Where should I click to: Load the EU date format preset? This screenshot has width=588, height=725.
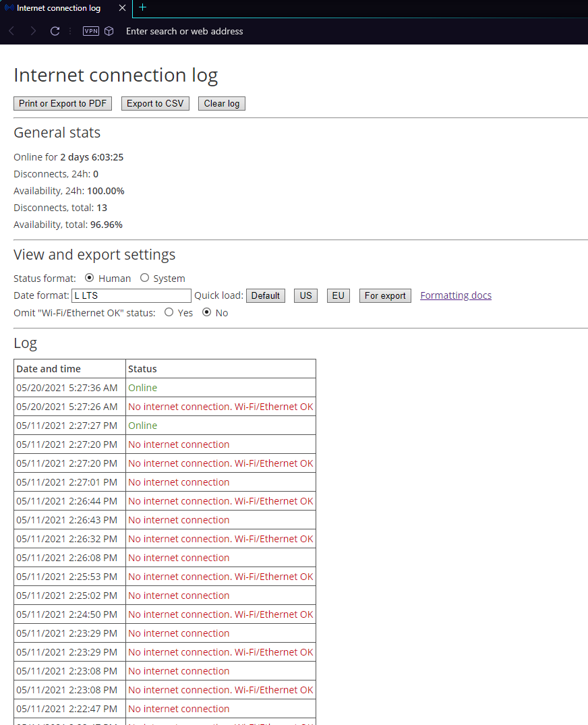(339, 295)
